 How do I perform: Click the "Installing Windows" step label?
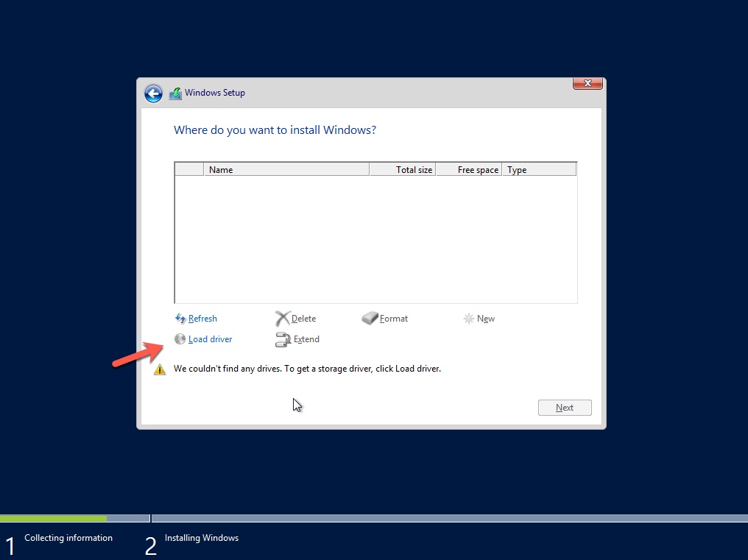click(x=201, y=538)
